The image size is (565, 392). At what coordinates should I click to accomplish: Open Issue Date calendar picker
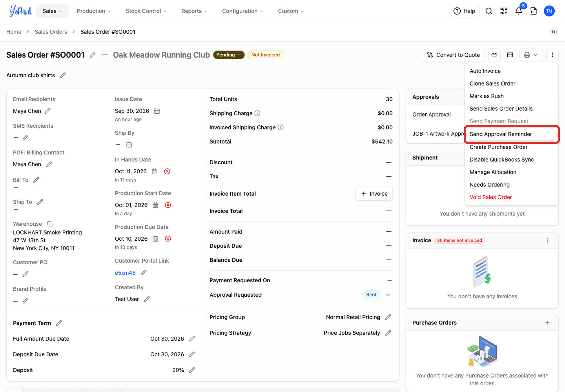coord(157,111)
